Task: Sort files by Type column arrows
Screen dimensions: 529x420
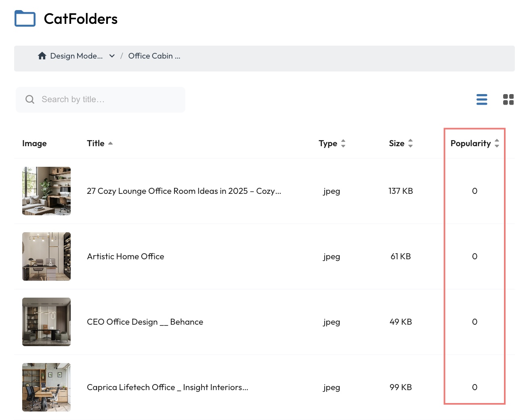Action: (343, 143)
